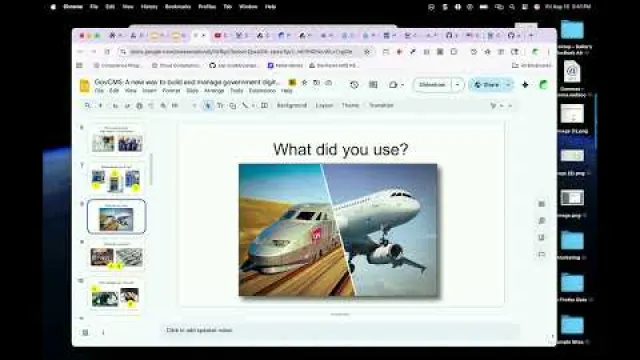The height and width of the screenshot is (360, 640).
Task: Choose the shape tool in toolbar
Action: (233, 105)
